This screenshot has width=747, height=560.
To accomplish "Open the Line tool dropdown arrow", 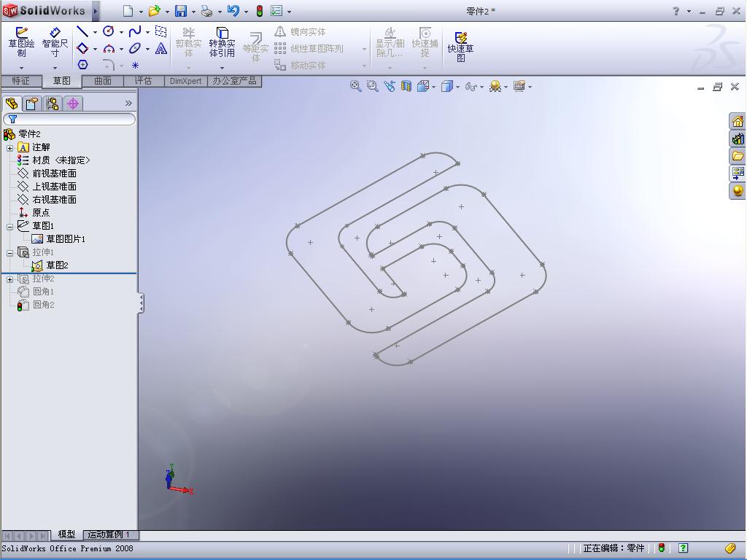I will [x=95, y=32].
